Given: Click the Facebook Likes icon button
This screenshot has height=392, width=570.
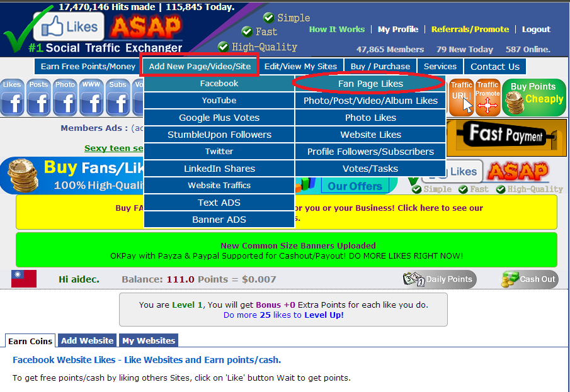Looking at the screenshot, I should click(x=13, y=98).
